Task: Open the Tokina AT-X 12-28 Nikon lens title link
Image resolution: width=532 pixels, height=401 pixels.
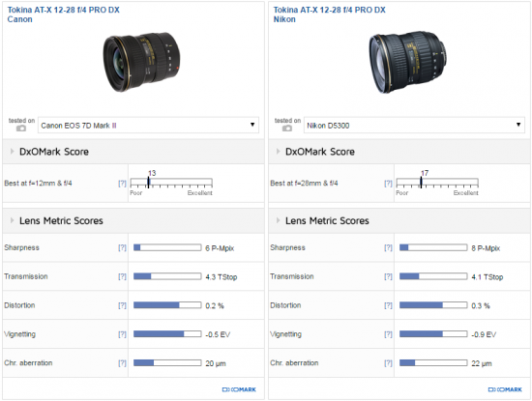Action: pos(330,14)
